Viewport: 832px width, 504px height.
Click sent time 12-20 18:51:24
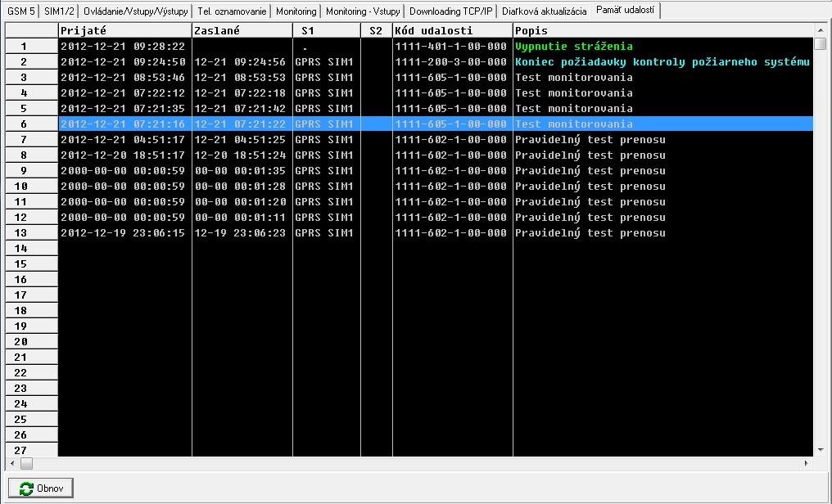click(240, 155)
